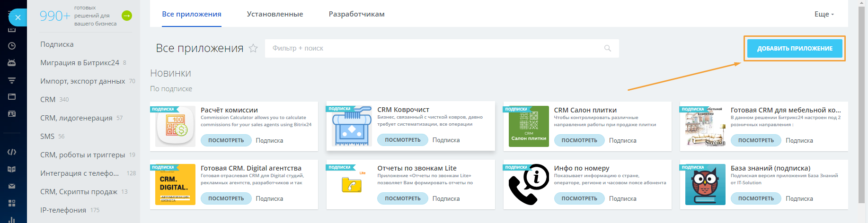
Task: Click the magnifier search icon in the filter field
Action: tap(608, 48)
